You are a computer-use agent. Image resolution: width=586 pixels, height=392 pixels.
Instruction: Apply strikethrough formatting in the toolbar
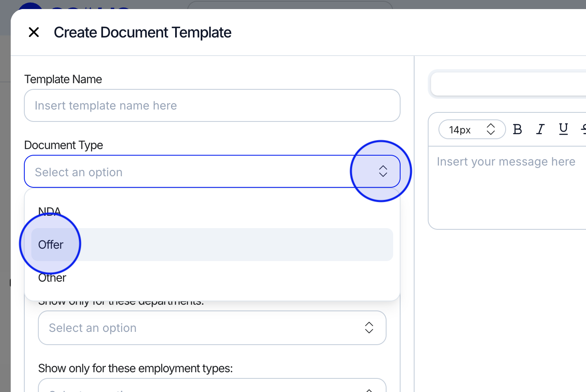tap(583, 130)
